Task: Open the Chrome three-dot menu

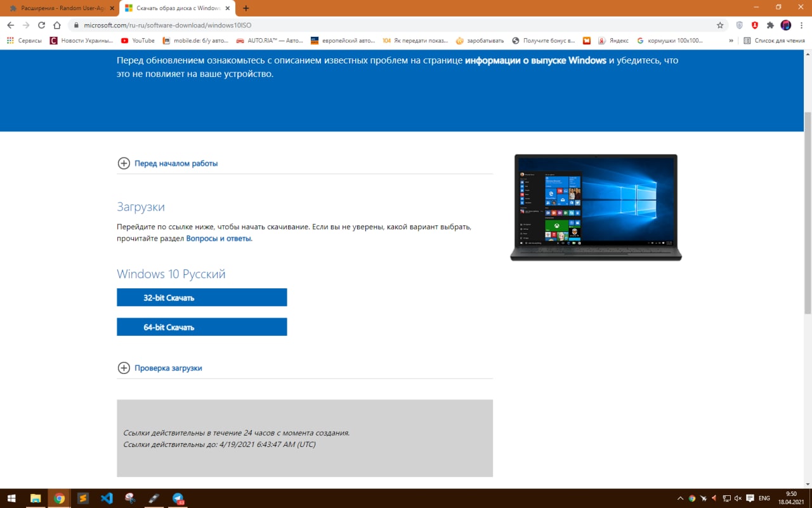Action: click(x=801, y=25)
